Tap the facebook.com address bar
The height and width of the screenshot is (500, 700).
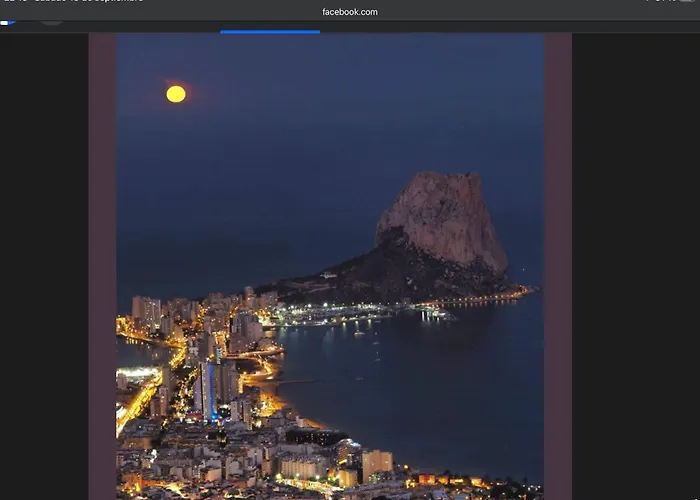click(x=350, y=12)
